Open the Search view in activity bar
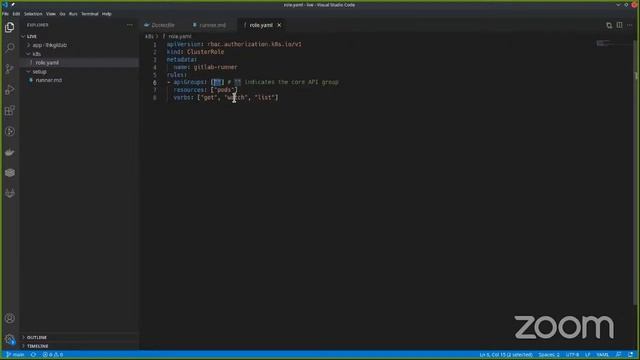The width and height of the screenshot is (640, 360). tap(10, 48)
